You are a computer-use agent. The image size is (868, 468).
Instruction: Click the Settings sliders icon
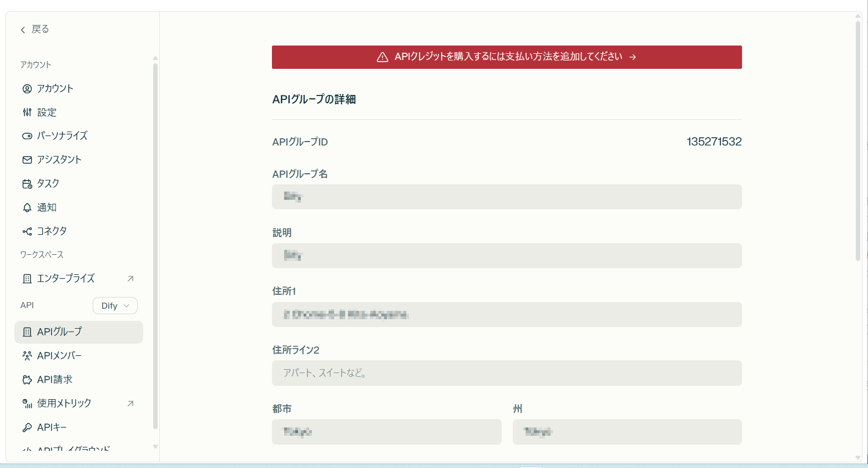click(x=27, y=113)
